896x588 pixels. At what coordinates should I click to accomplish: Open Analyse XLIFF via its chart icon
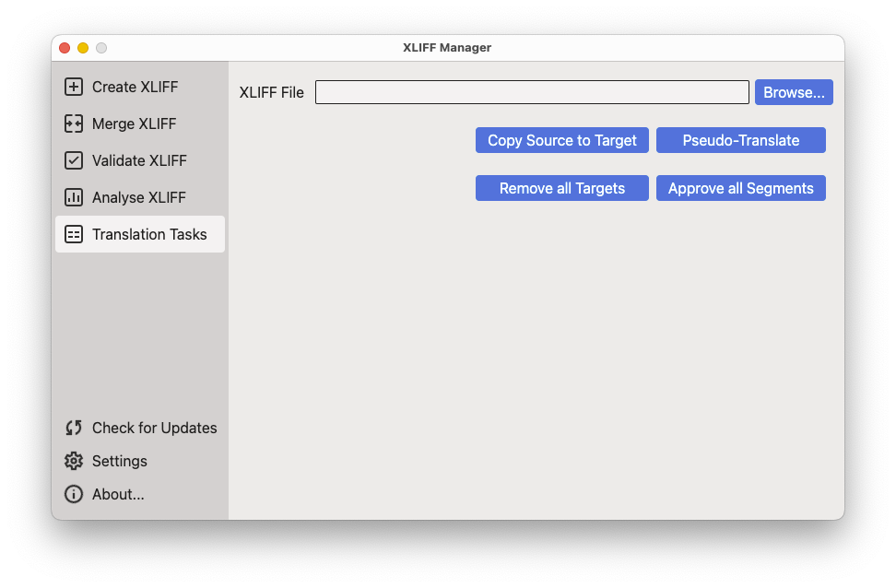74,197
